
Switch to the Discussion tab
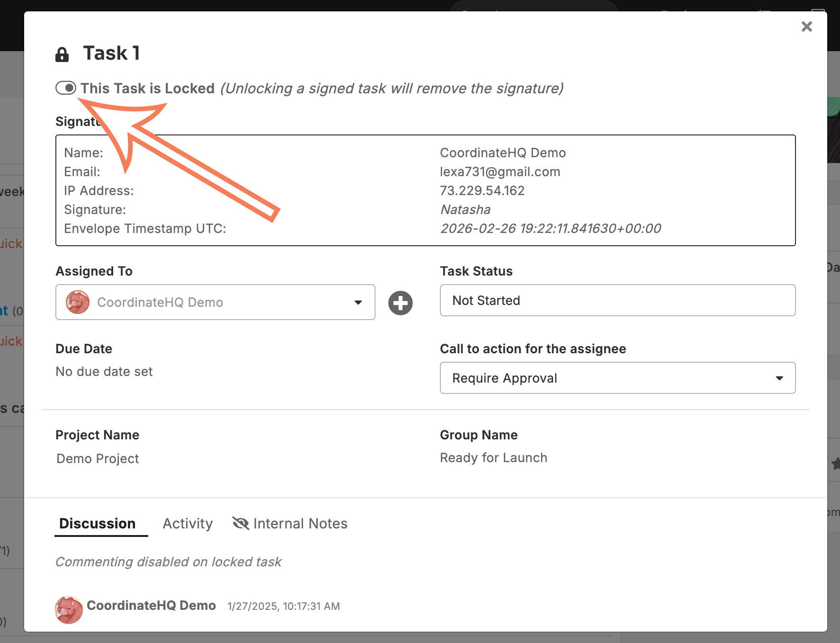pos(98,523)
